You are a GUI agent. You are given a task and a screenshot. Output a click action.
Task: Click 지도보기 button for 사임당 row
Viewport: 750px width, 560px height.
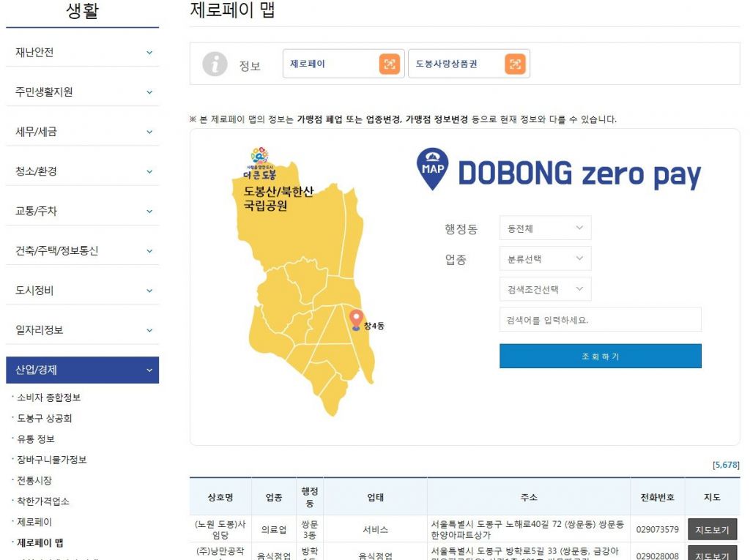pyautogui.click(x=712, y=529)
